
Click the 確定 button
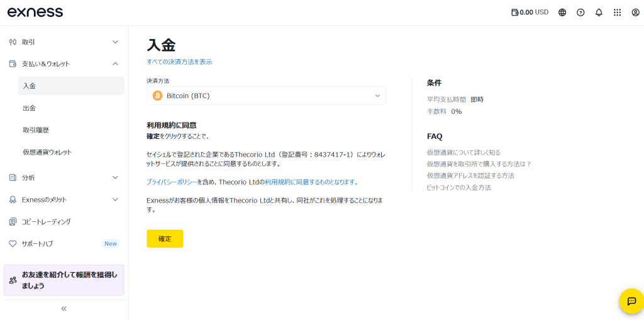tap(165, 239)
